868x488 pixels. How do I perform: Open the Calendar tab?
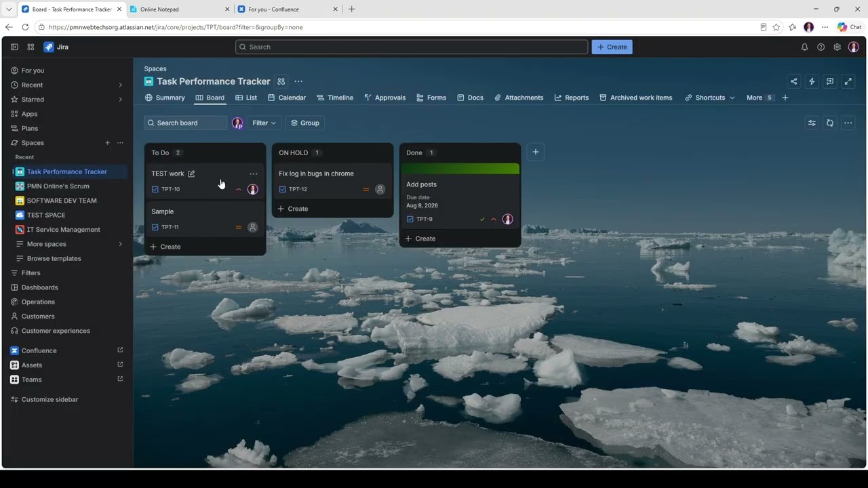click(286, 98)
